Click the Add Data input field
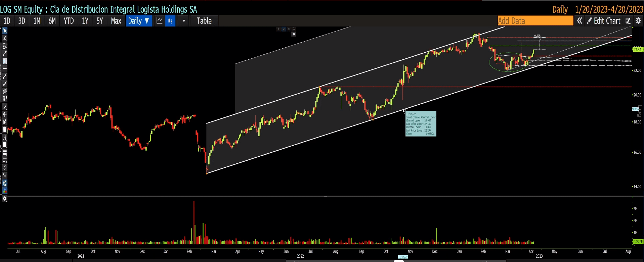This screenshot has height=262, width=644. tap(535, 21)
